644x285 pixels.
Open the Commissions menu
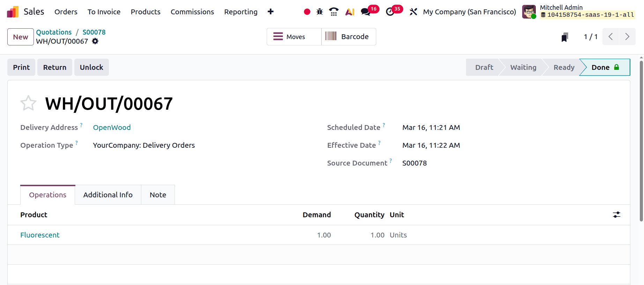[x=192, y=12]
